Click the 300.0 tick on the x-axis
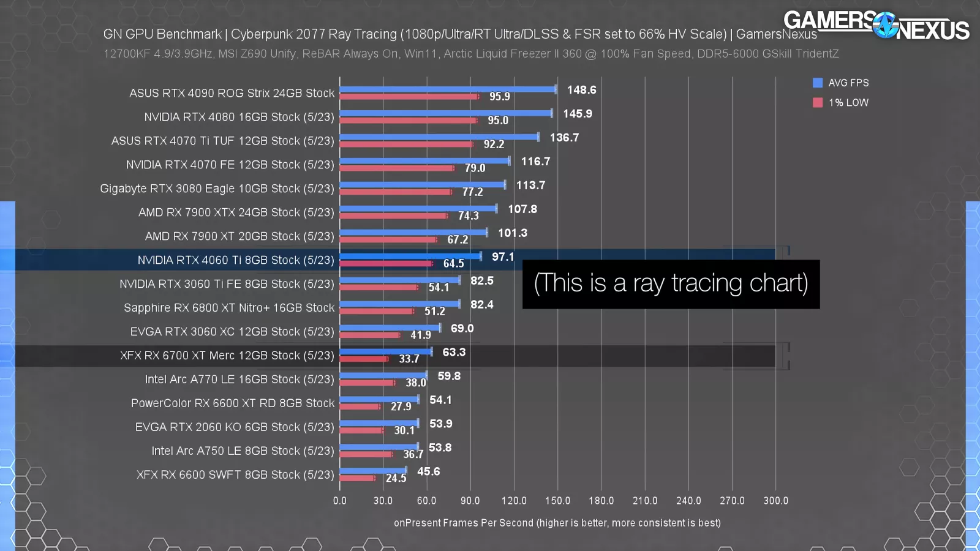 click(x=775, y=501)
